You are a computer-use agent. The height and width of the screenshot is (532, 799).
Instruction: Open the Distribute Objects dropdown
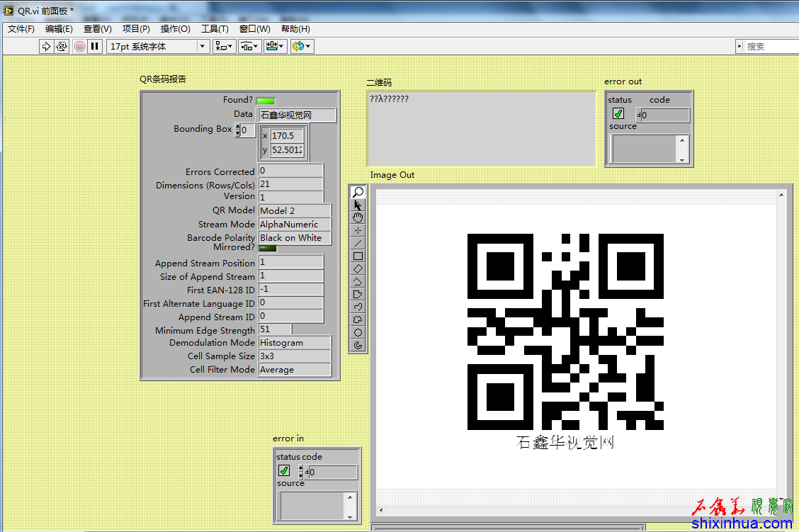point(249,46)
